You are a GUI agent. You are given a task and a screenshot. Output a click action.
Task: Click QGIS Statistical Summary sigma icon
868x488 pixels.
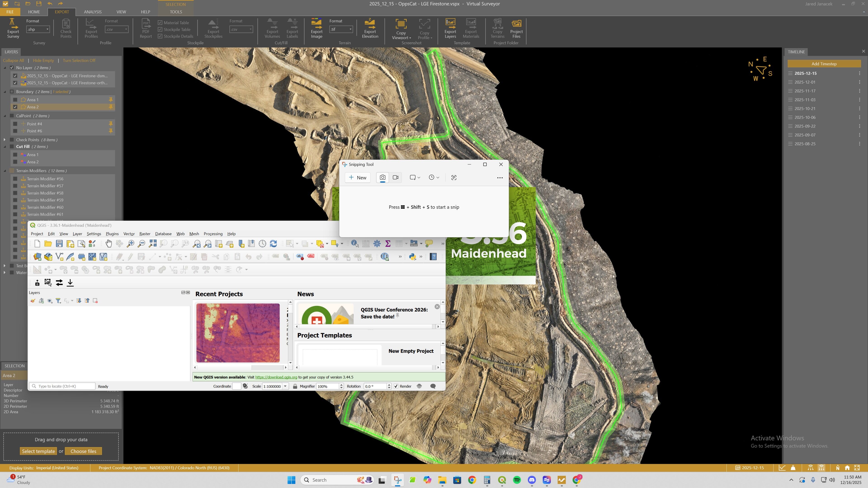tap(388, 244)
